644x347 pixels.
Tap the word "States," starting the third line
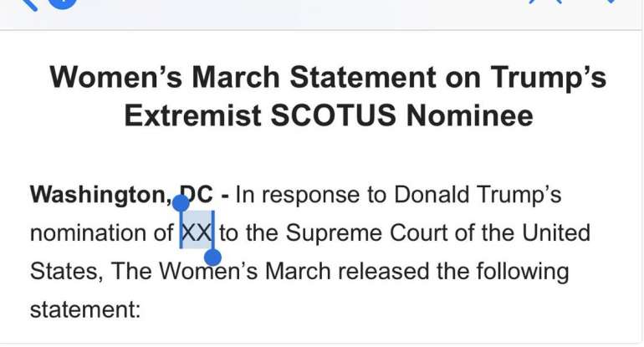coord(67,271)
